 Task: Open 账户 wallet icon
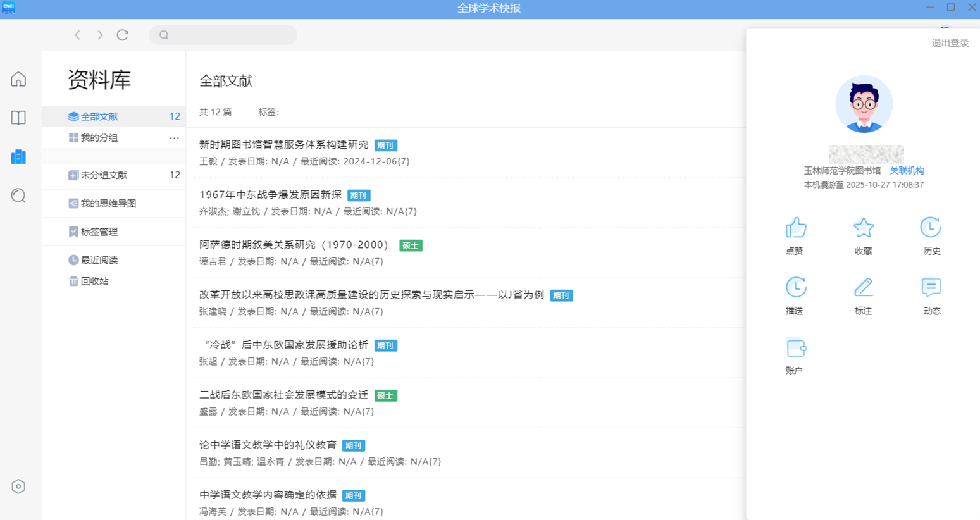tap(795, 348)
